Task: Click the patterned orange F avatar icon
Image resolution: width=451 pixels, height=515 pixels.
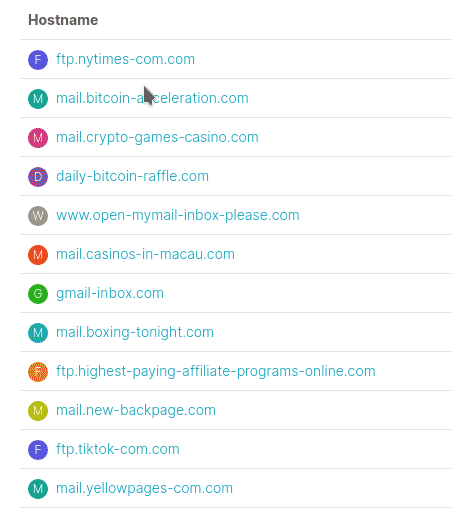Action: (38, 372)
